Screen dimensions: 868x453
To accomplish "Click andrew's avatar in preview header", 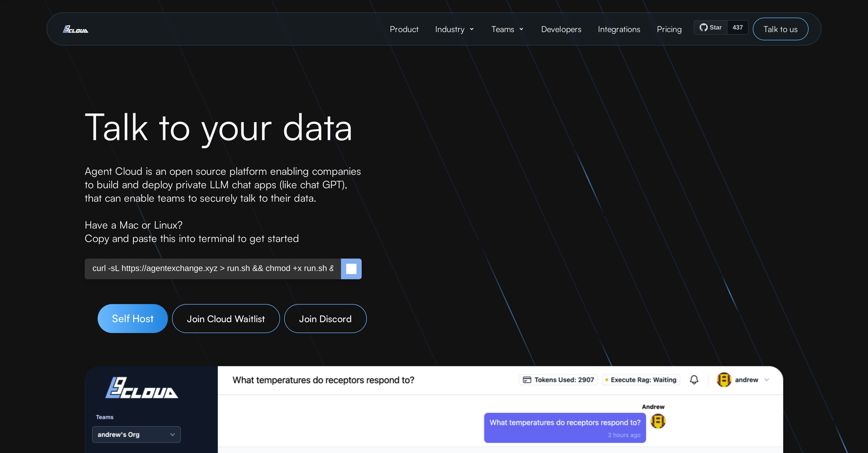I will pos(724,380).
